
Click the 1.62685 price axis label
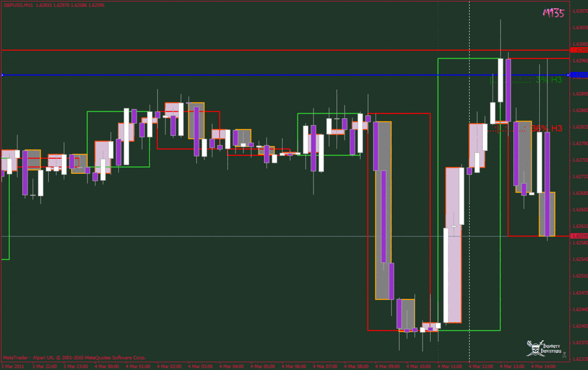tap(580, 193)
